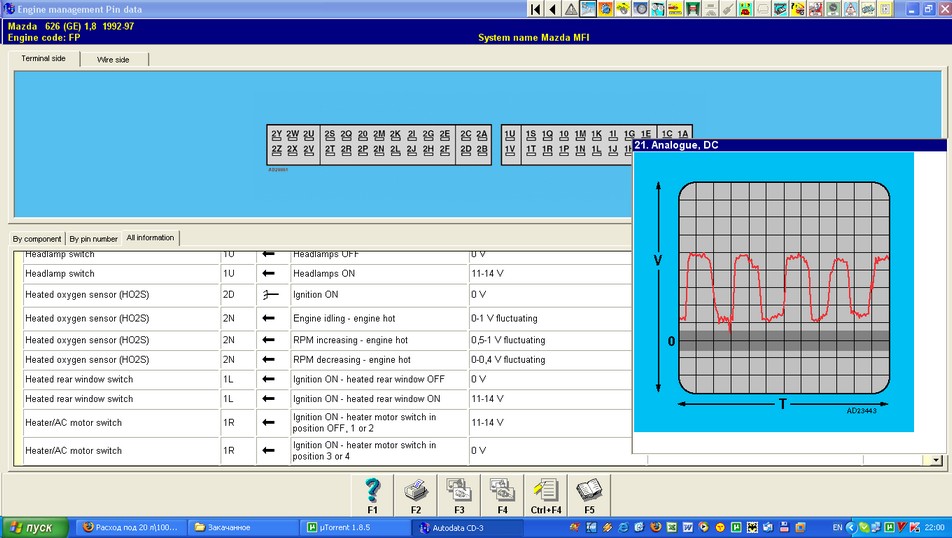
Task: Click the 22:00 system clock
Action: pos(934,528)
